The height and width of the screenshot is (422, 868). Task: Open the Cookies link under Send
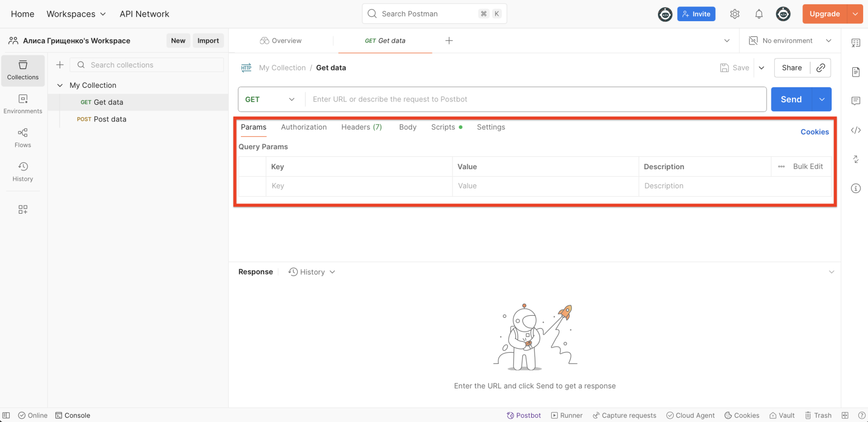pos(815,132)
